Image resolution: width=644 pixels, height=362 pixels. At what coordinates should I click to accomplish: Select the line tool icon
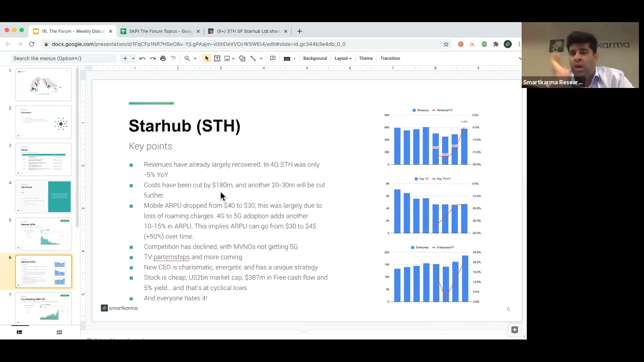coord(253,58)
